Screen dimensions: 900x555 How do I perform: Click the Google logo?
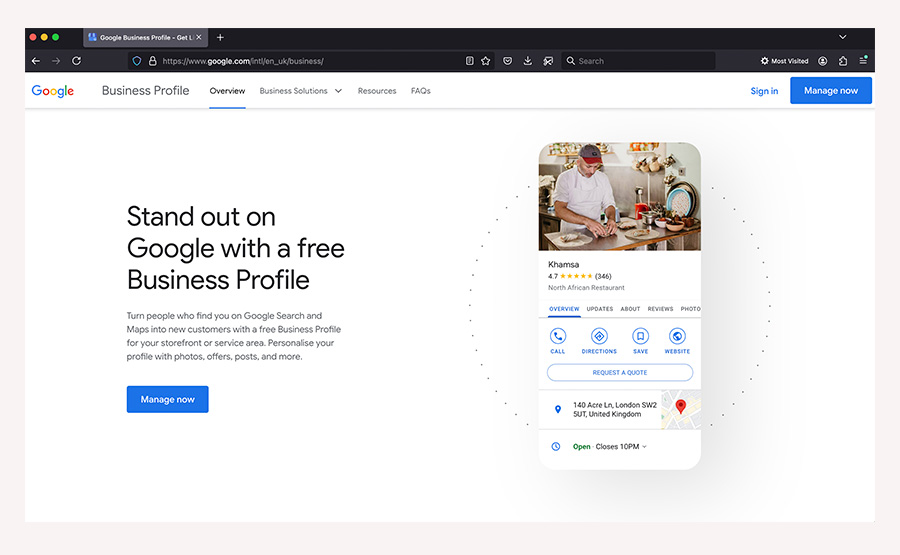pyautogui.click(x=53, y=91)
